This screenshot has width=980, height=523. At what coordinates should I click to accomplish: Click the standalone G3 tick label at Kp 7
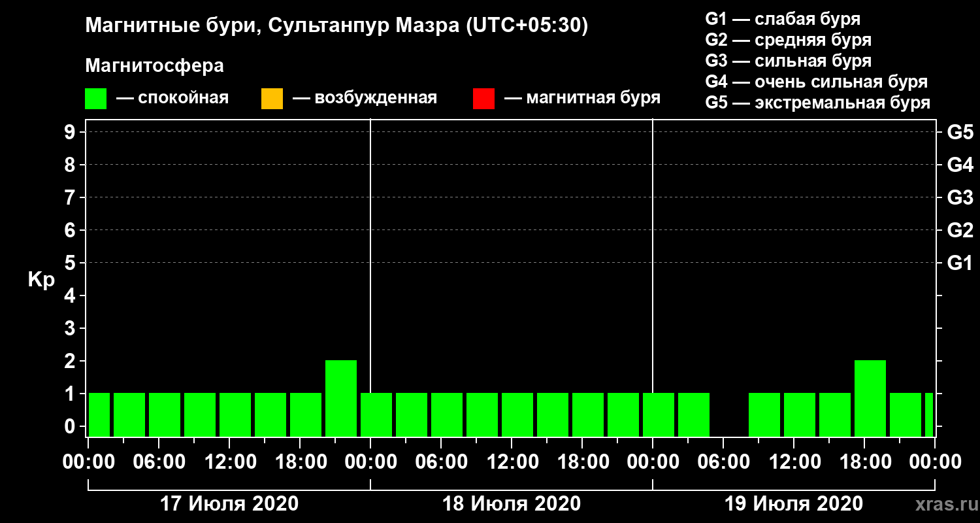[x=960, y=197]
